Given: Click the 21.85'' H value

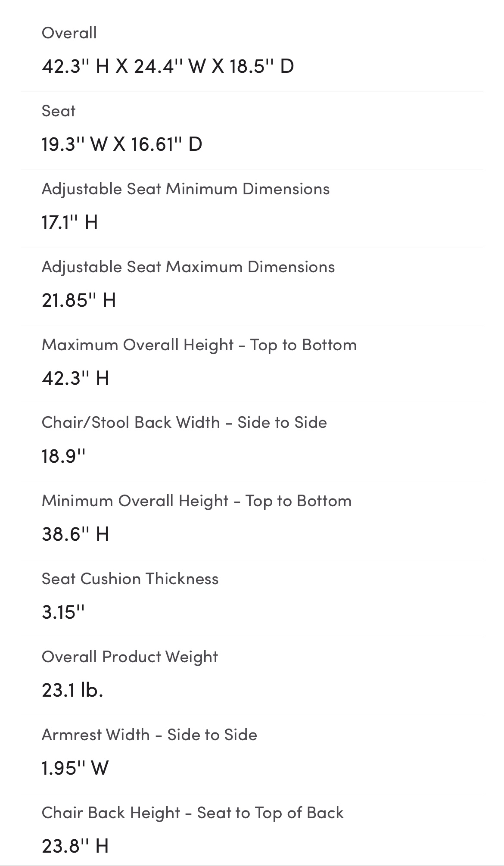Looking at the screenshot, I should point(79,300).
